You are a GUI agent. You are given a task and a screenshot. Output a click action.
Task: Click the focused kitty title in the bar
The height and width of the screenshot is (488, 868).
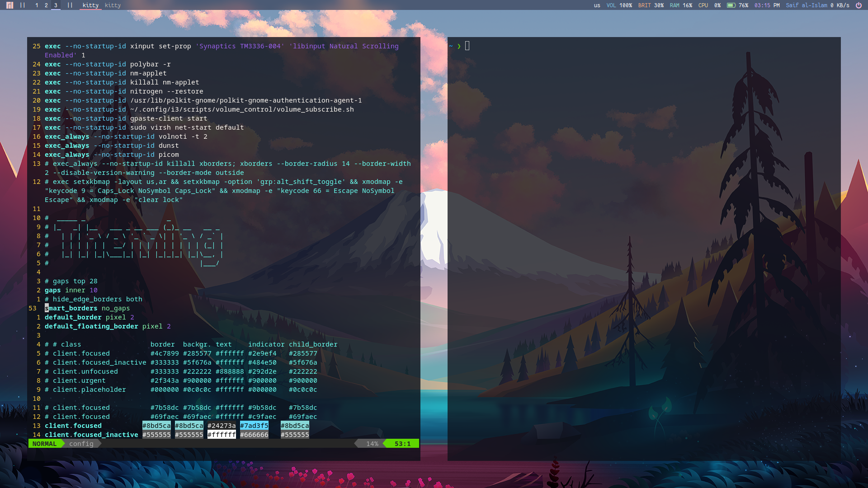[90, 5]
